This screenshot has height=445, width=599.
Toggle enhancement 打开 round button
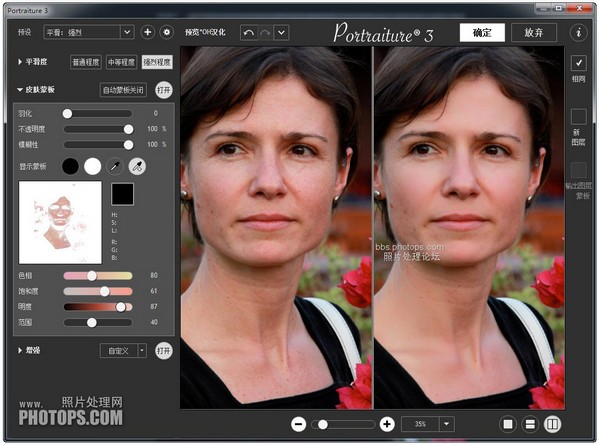(164, 351)
